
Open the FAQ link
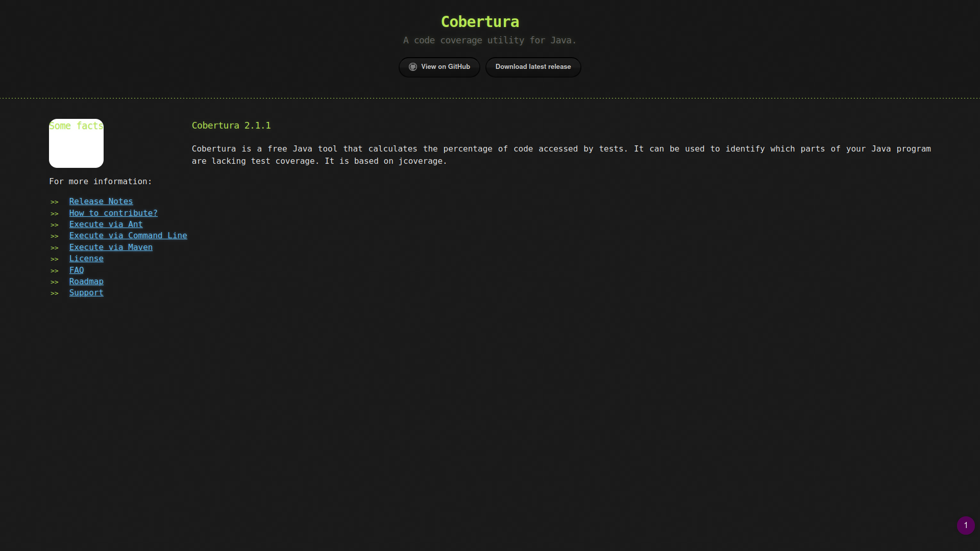(77, 270)
